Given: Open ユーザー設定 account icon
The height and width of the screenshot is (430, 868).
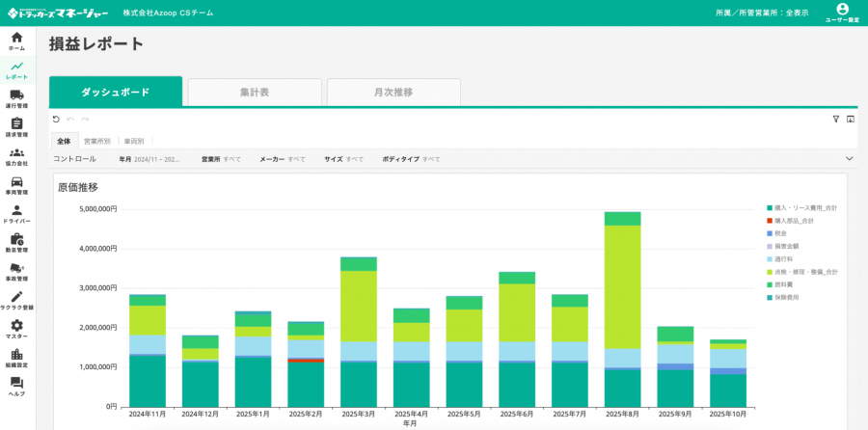Looking at the screenshot, I should [842, 11].
